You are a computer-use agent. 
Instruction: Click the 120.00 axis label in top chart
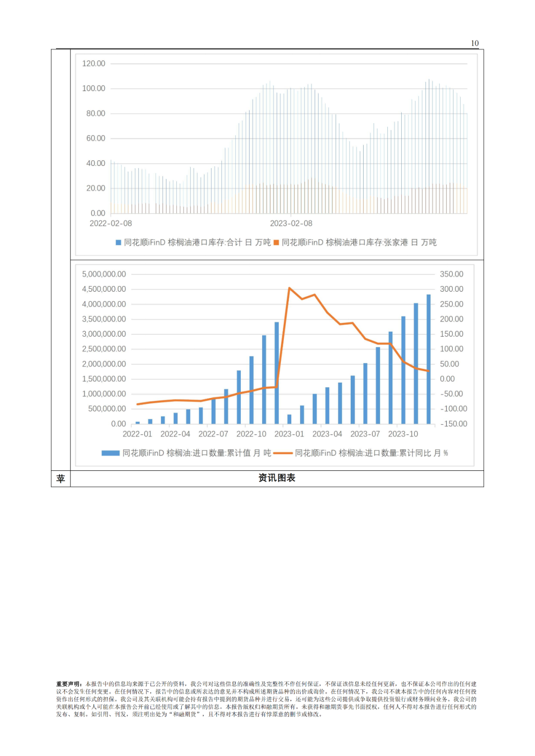[94, 63]
